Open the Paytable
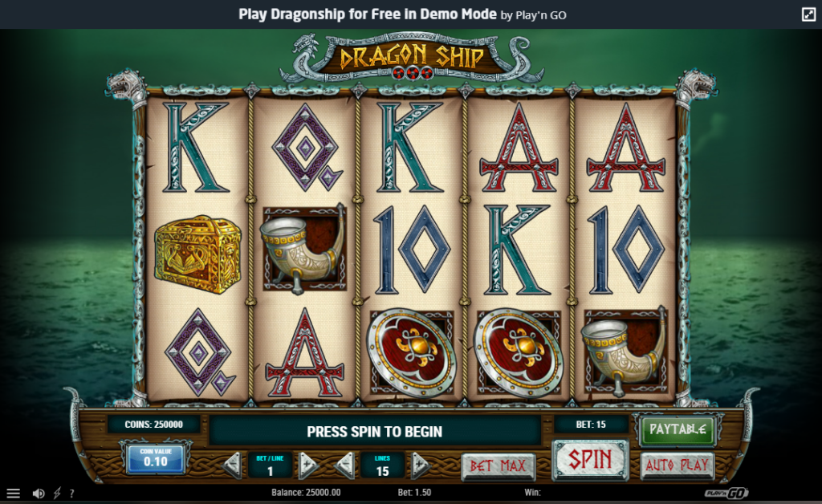Image resolution: width=822 pixels, height=504 pixels. (x=678, y=429)
